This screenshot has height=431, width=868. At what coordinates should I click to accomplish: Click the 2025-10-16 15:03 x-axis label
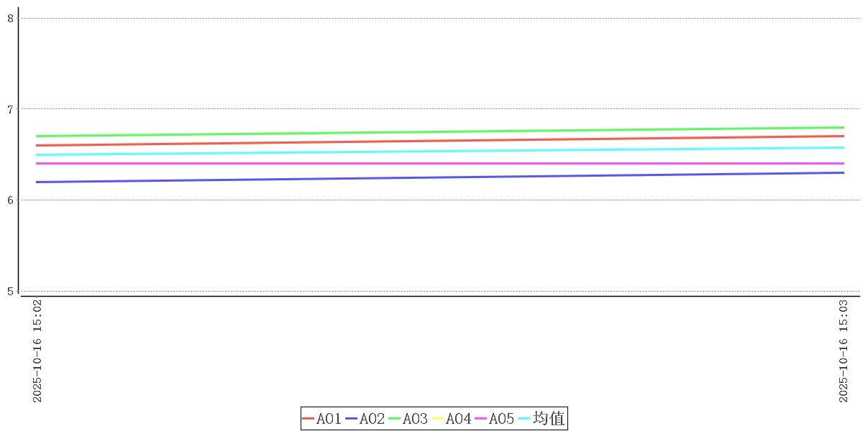844,351
